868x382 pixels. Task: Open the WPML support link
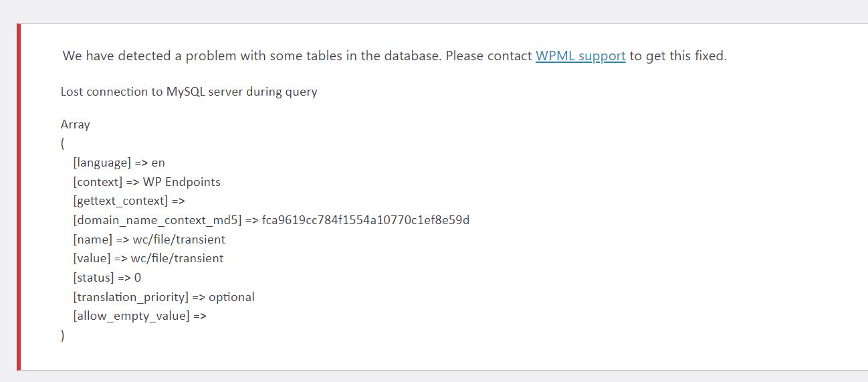(580, 56)
